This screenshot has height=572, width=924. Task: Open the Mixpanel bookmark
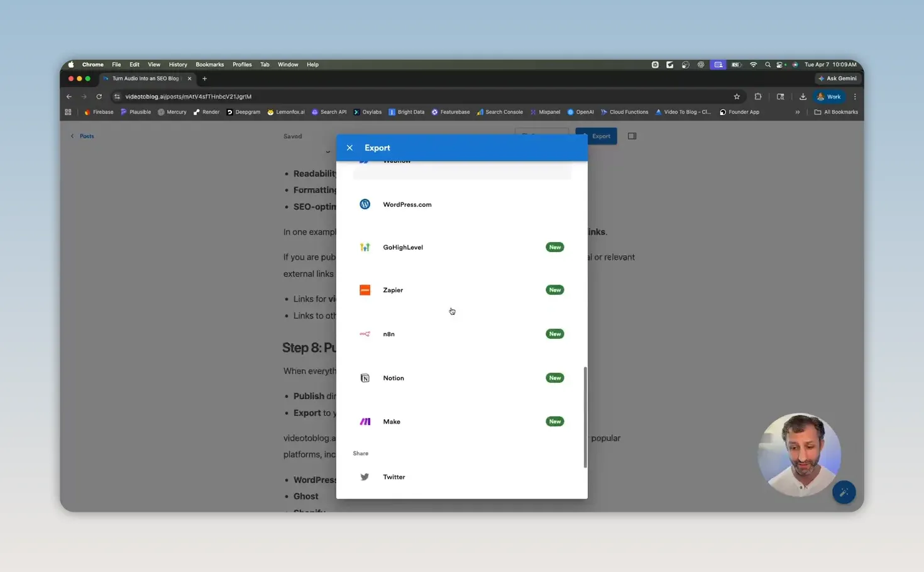point(545,112)
